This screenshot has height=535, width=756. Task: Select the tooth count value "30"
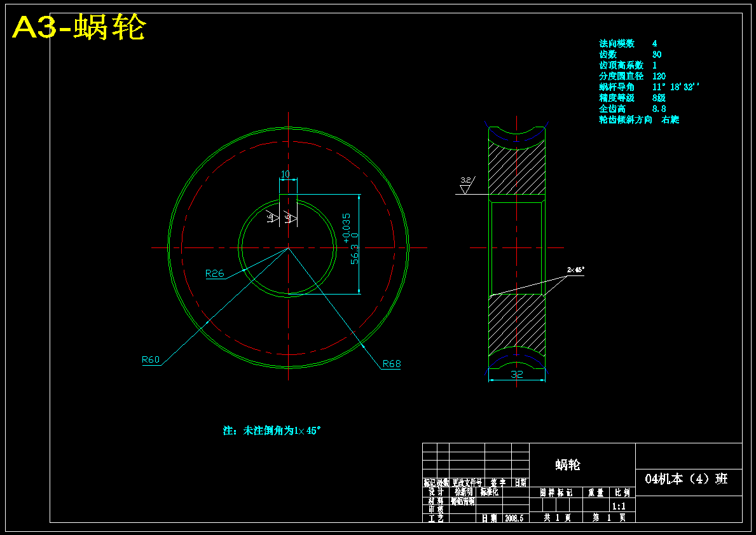point(657,55)
